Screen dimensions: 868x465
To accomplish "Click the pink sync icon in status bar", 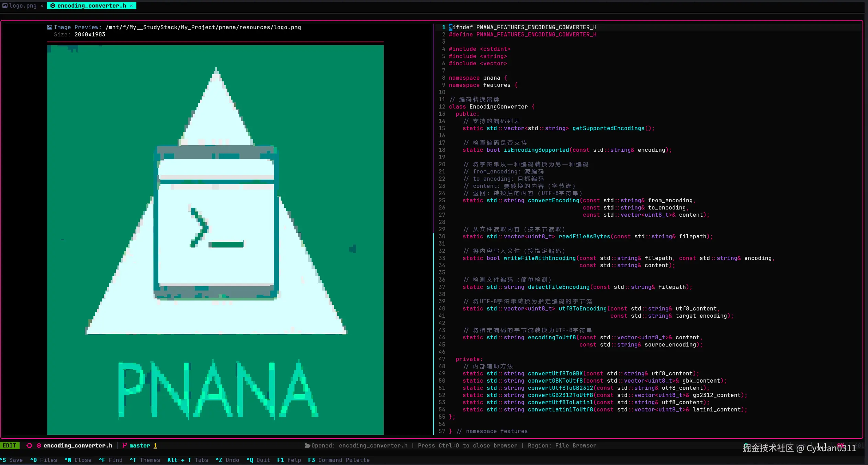I will tap(29, 445).
